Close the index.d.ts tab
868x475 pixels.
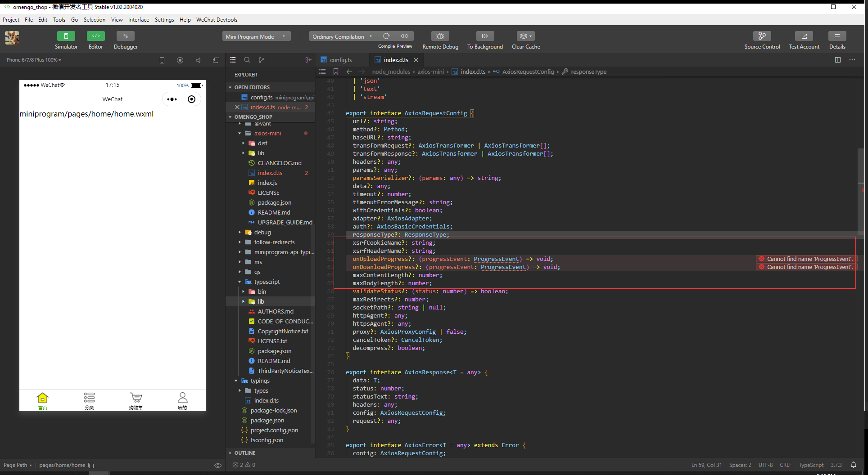click(416, 60)
